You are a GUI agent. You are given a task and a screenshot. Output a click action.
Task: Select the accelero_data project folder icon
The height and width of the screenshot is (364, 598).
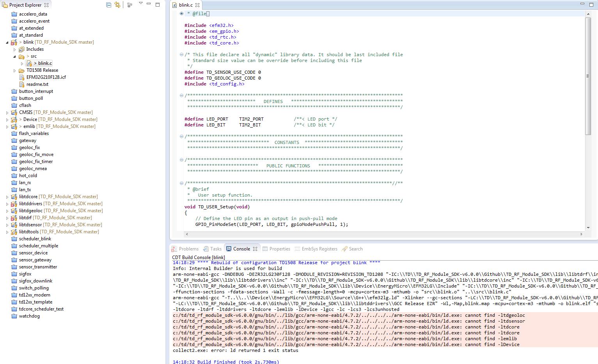tap(14, 14)
